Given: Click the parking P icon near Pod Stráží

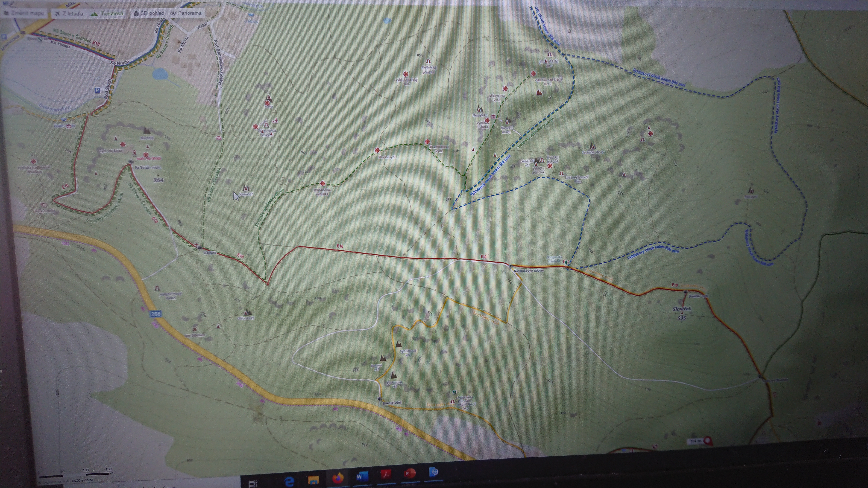Looking at the screenshot, I should [x=97, y=90].
